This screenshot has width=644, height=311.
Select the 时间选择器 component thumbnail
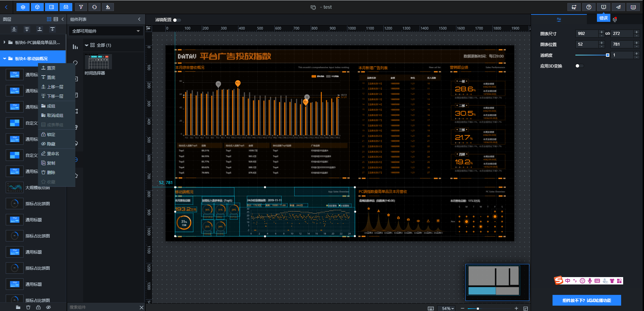(x=98, y=62)
